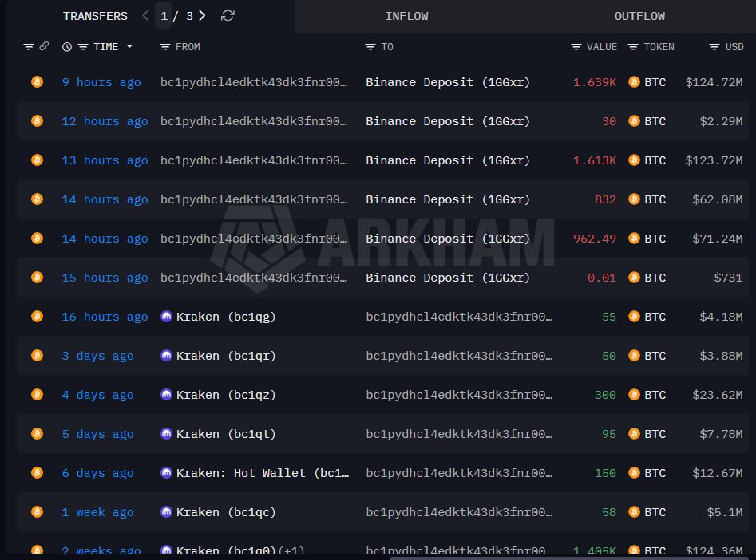Filter by the FROM column

pyautogui.click(x=165, y=47)
